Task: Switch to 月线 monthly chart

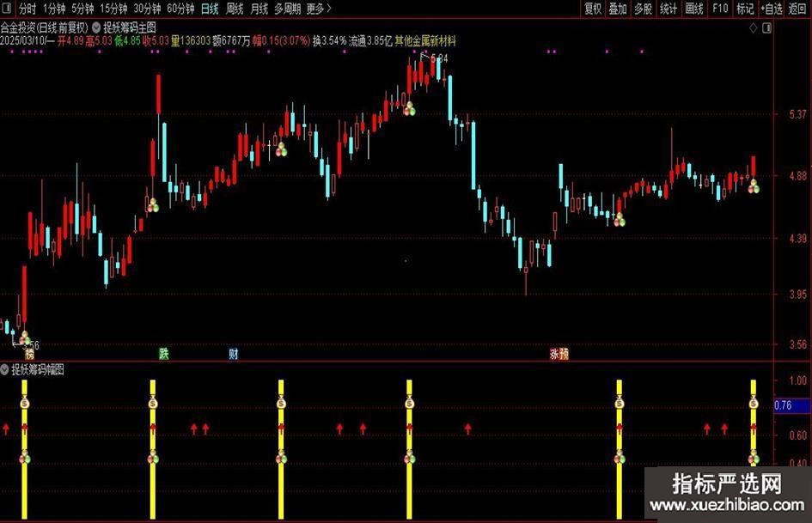Action: tap(259, 9)
